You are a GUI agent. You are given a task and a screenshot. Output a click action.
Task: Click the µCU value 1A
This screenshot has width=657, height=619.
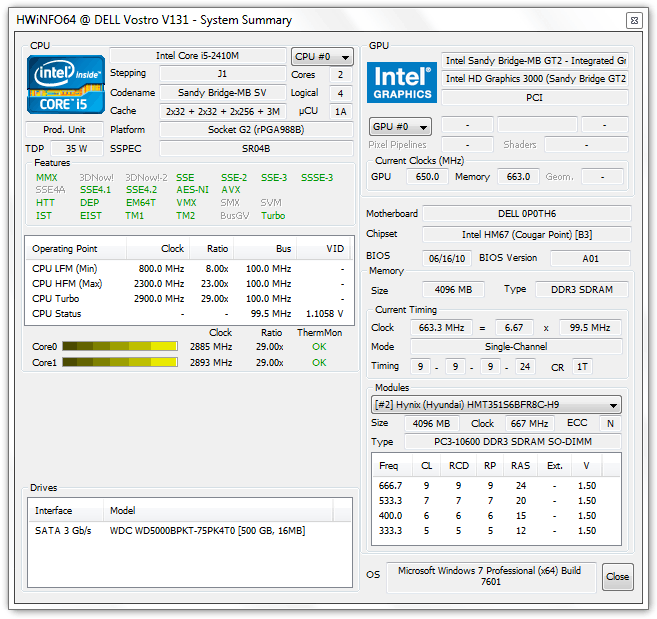[x=341, y=111]
